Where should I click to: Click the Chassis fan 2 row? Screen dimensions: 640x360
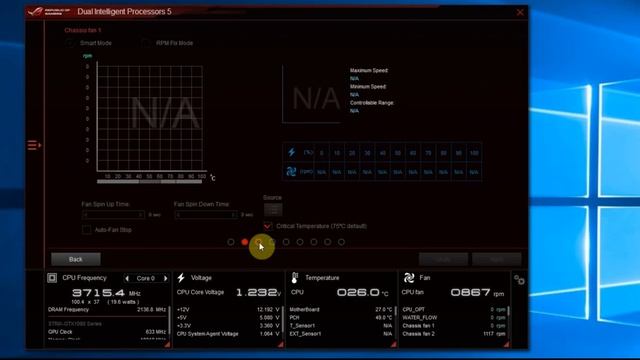click(454, 334)
